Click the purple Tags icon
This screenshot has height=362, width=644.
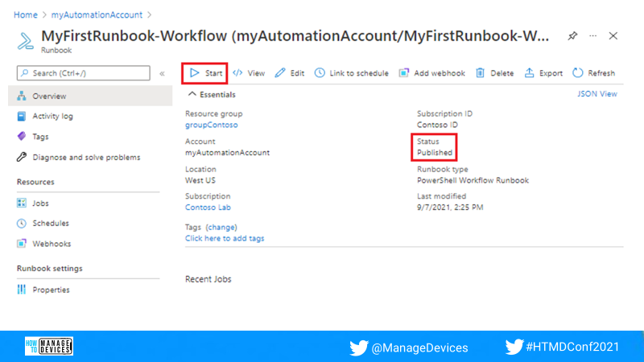(22, 136)
